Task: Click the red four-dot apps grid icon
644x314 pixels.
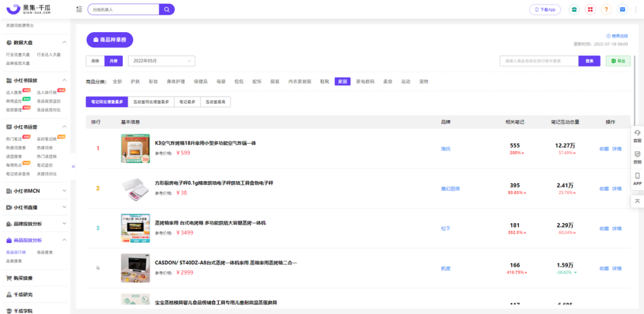Action: click(x=590, y=10)
